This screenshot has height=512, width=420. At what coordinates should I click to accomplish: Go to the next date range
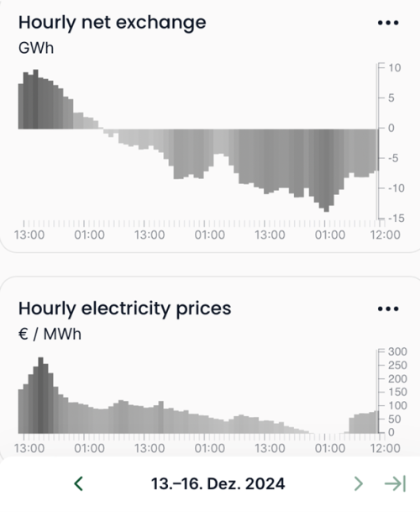(359, 483)
